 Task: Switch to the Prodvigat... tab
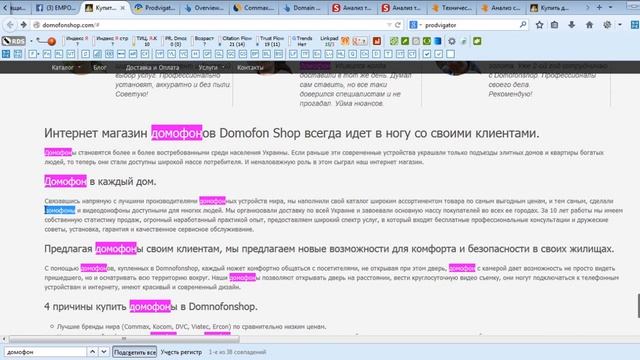(x=155, y=7)
